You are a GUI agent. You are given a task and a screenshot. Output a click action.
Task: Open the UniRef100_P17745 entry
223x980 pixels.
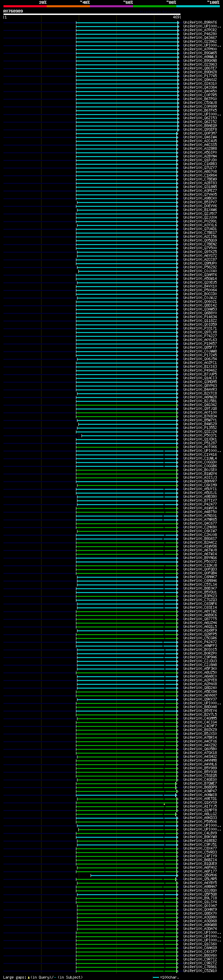(200, 76)
